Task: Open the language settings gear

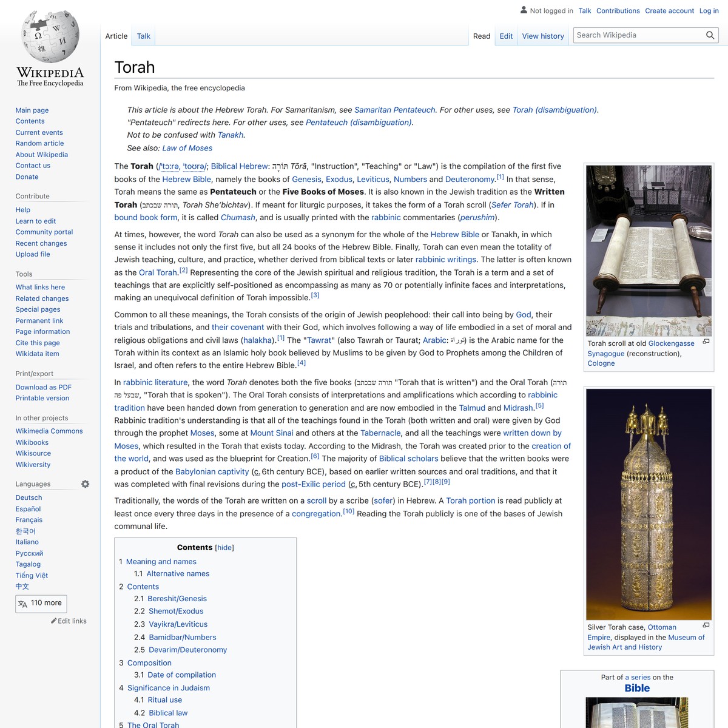Action: click(x=85, y=484)
